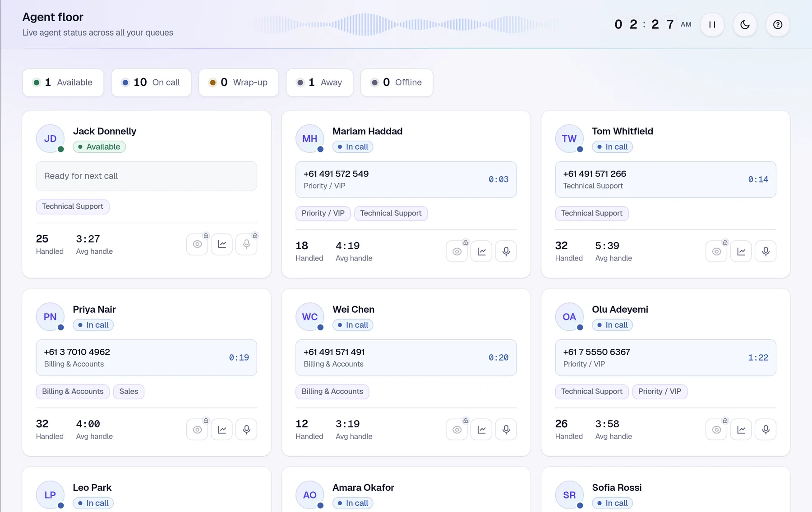Click the monitor eye icon for Mariam Haddad
The height and width of the screenshot is (512, 812).
pos(457,251)
